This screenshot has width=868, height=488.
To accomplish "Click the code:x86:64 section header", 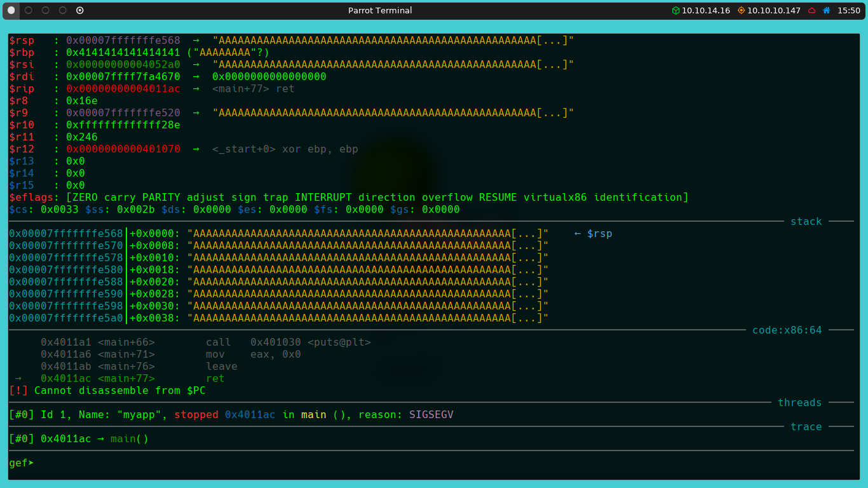I will 787,330.
